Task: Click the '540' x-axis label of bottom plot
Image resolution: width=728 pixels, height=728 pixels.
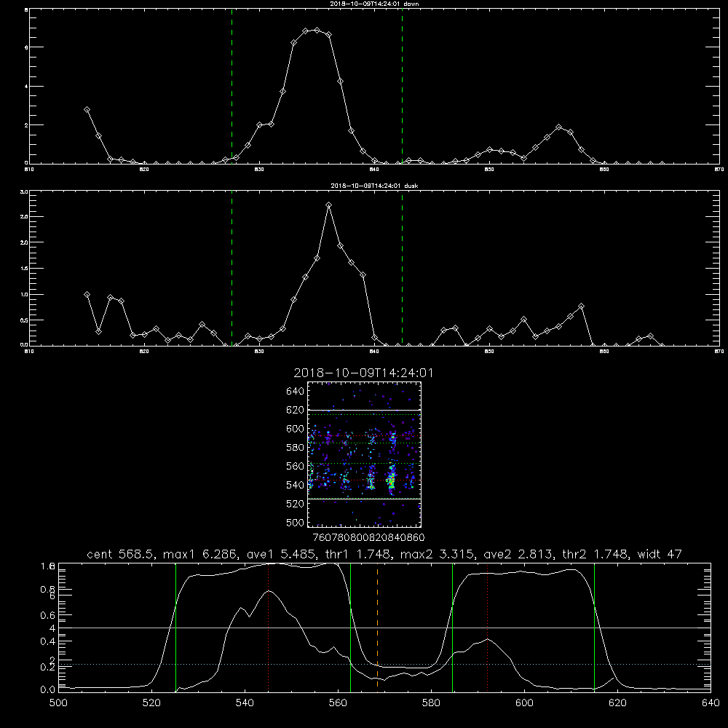Action: point(245,703)
